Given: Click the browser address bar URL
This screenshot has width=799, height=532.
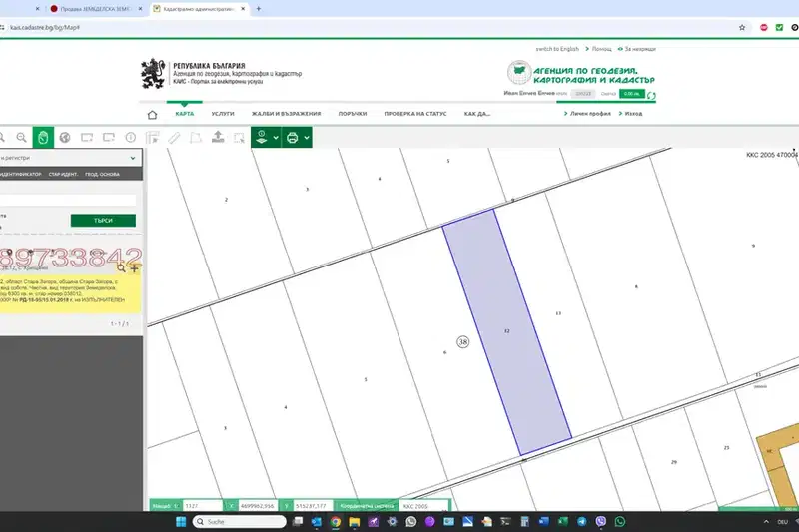Looking at the screenshot, I should (x=45, y=28).
